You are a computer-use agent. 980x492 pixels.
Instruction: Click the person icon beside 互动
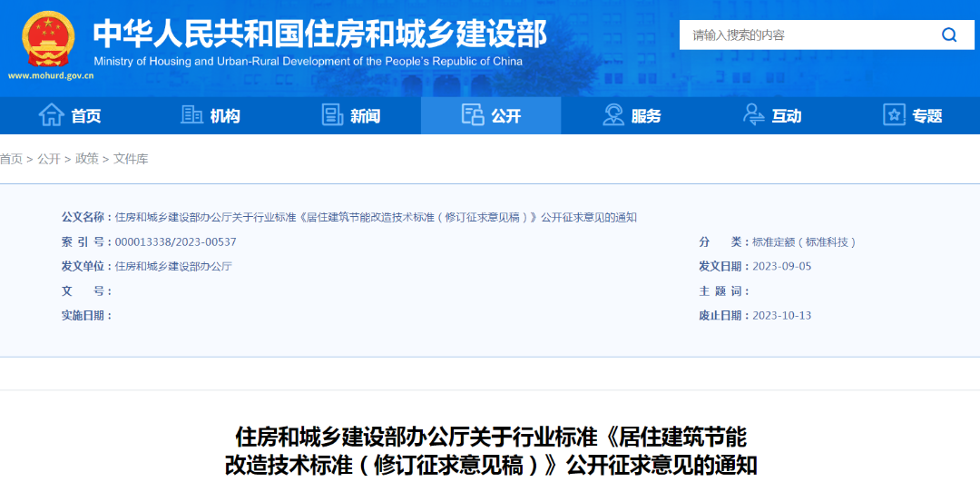click(x=753, y=115)
